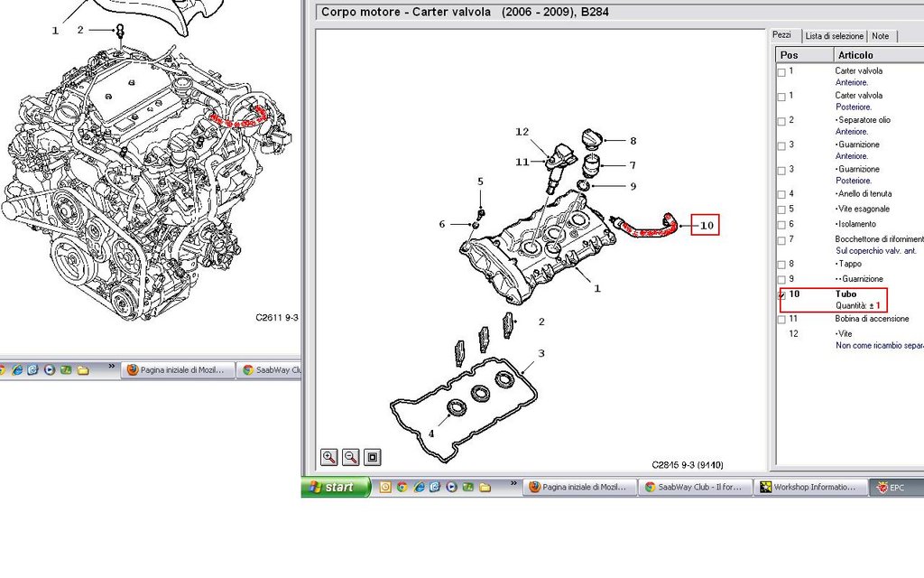Click folder icon under C2611 engine diagram
Screen dimensions: 924x578
(x=83, y=370)
